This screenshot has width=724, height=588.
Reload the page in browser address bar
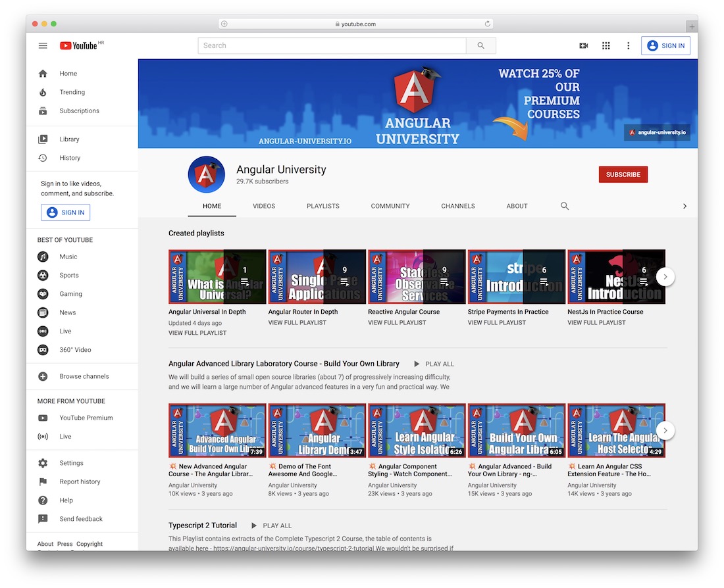point(487,24)
